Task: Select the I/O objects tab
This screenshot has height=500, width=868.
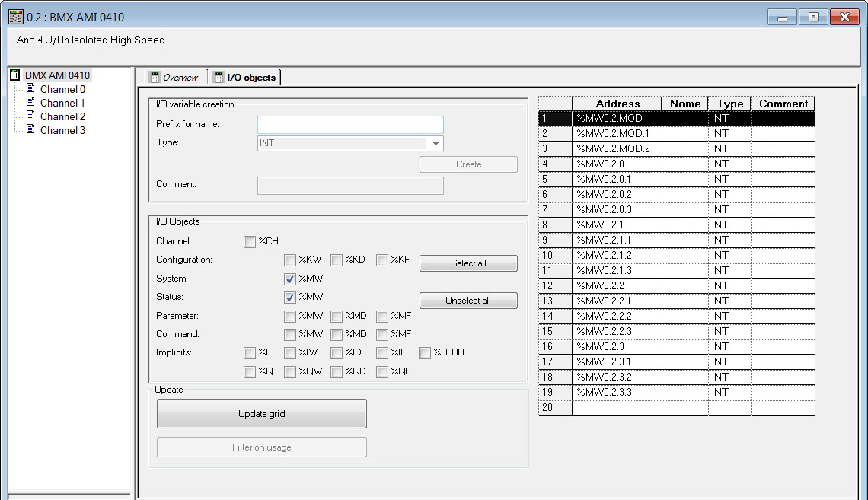Action: pyautogui.click(x=244, y=78)
